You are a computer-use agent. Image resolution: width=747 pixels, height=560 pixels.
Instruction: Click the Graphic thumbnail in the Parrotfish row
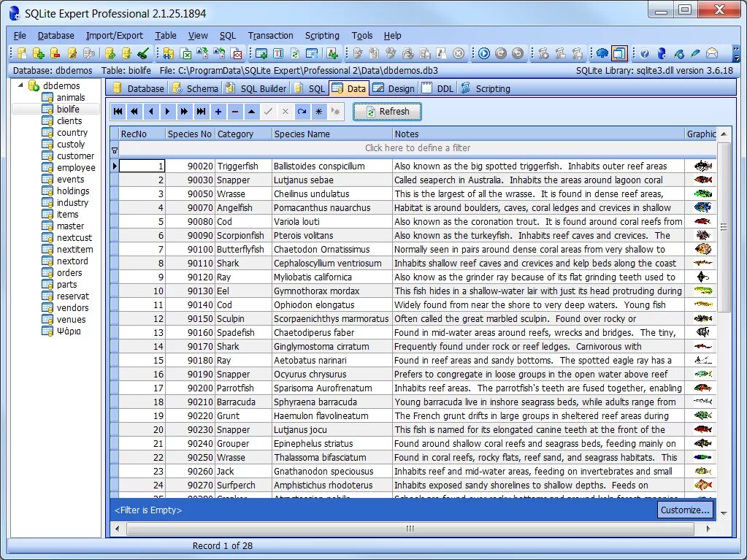coord(702,388)
